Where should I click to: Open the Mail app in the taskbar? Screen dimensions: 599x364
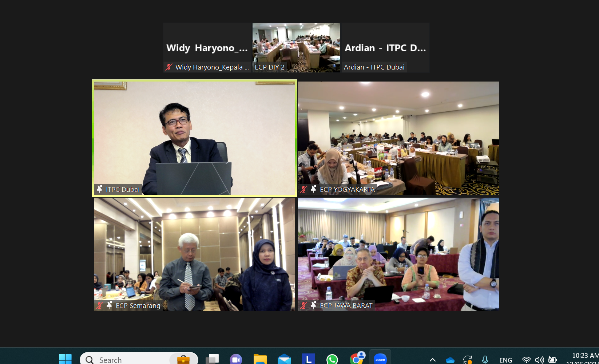[x=284, y=359]
